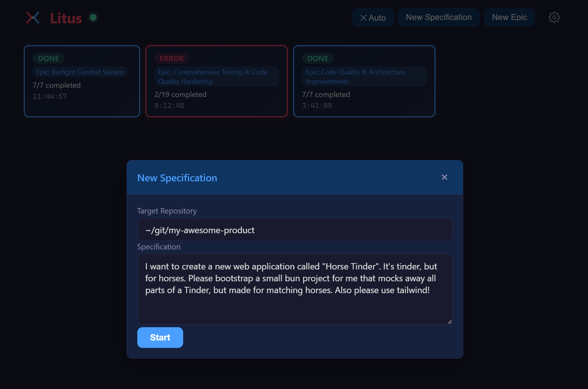Select the Target Repository field
Viewport: 588px width, 389px height.
pos(294,229)
